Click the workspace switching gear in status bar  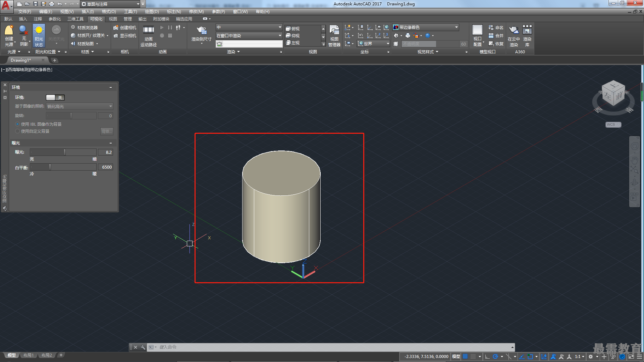(x=591, y=357)
